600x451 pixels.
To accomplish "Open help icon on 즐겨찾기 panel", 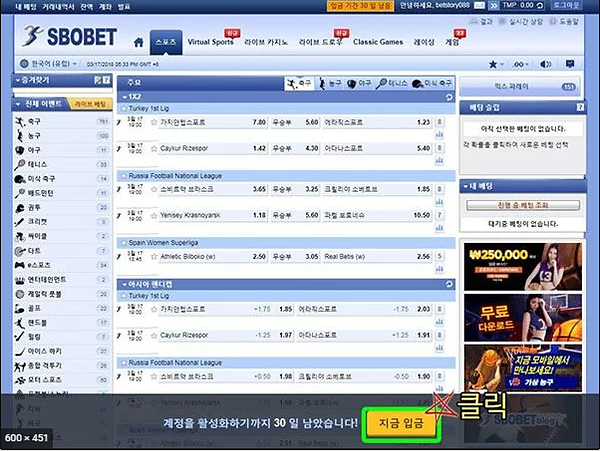I will 106,80.
